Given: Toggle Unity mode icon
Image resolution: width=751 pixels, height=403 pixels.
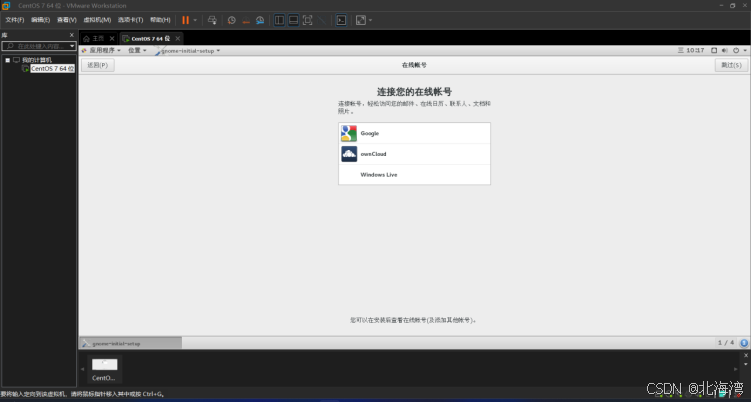Looking at the screenshot, I should [x=322, y=20].
